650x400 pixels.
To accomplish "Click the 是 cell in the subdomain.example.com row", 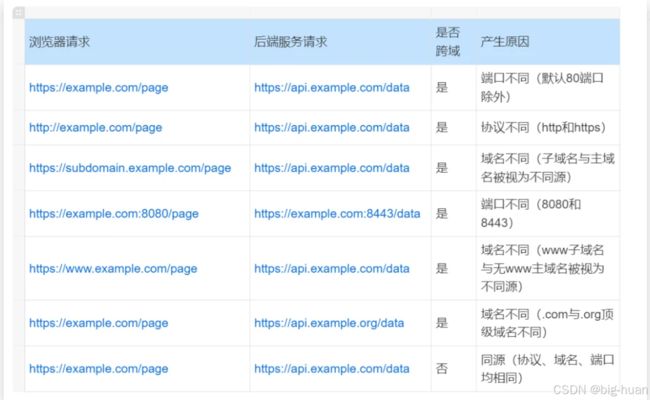I will coord(454,168).
